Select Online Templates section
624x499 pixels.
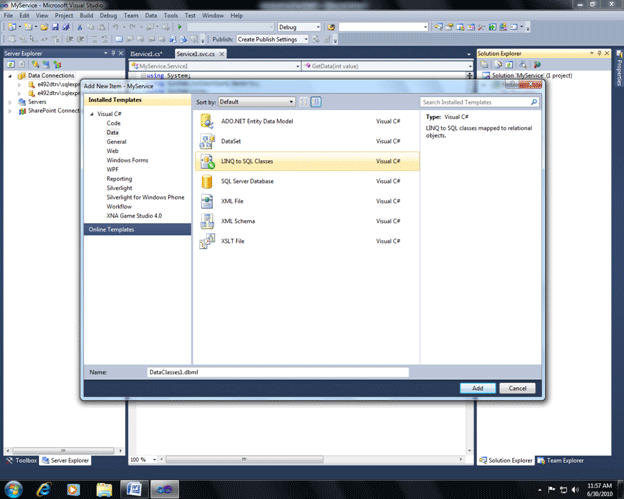pos(137,229)
